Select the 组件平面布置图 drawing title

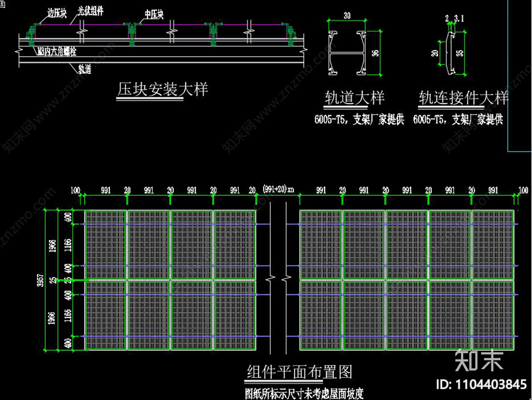pos(299,372)
